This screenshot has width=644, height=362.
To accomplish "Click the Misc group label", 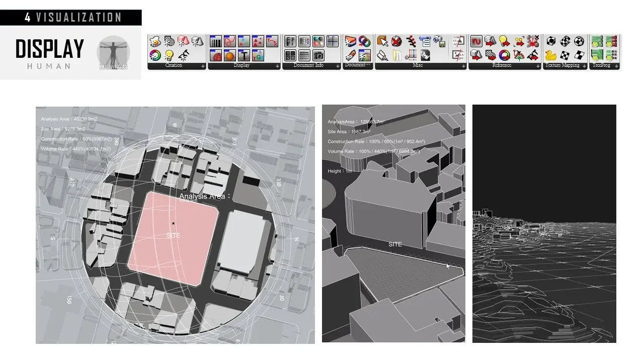I will [x=418, y=65].
